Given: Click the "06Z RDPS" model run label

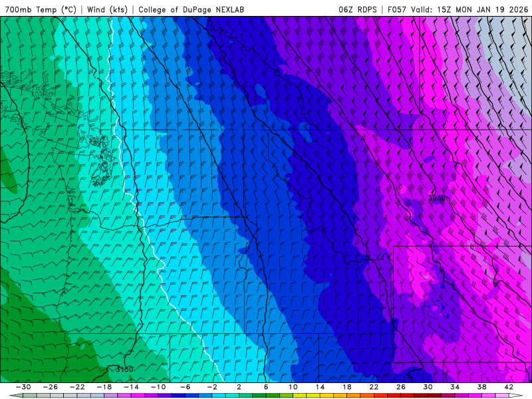Looking at the screenshot, I should [x=358, y=9].
